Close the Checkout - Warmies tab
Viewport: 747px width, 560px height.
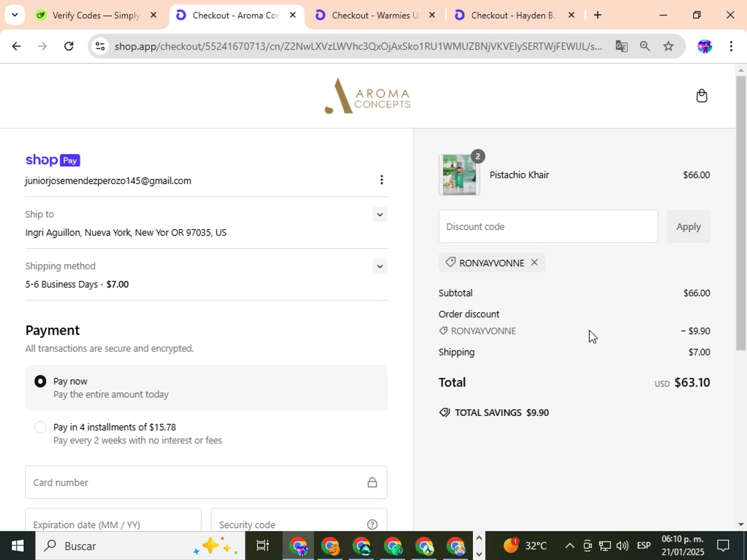click(432, 15)
